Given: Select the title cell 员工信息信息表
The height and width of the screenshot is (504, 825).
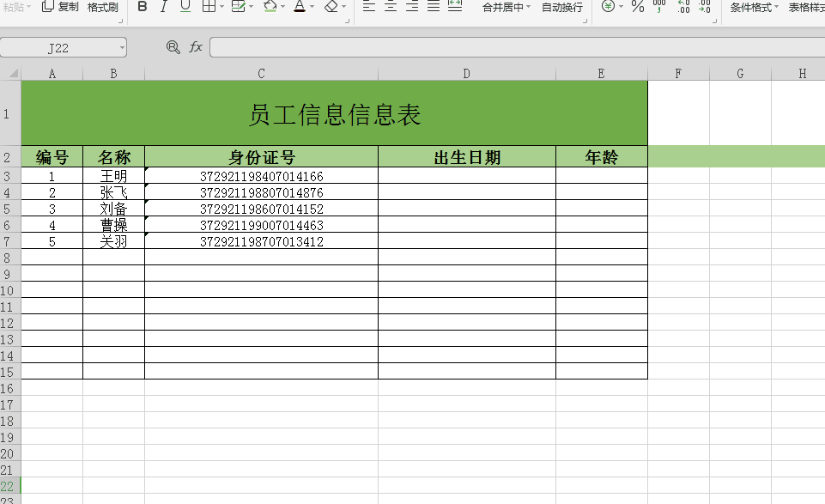Looking at the screenshot, I should 335,113.
